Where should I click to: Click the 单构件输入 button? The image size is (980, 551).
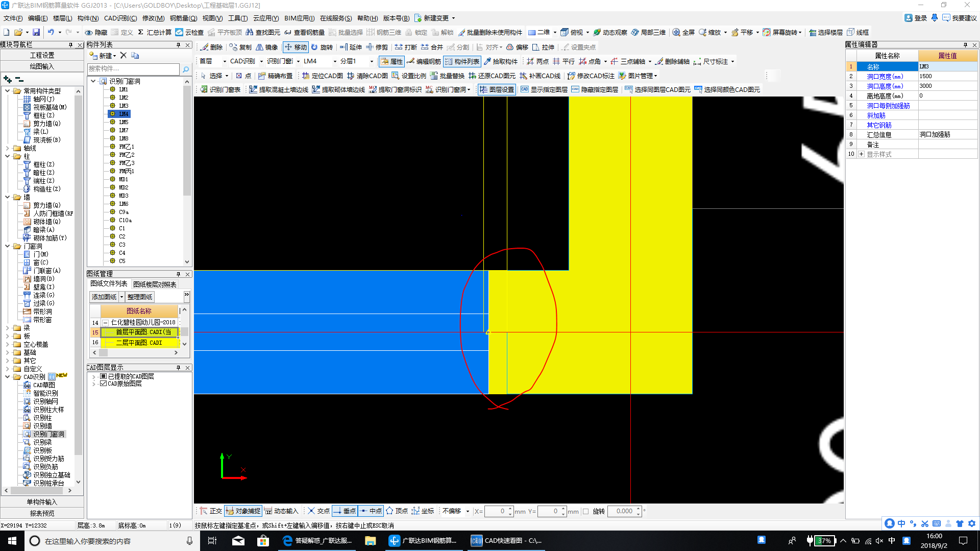click(42, 502)
